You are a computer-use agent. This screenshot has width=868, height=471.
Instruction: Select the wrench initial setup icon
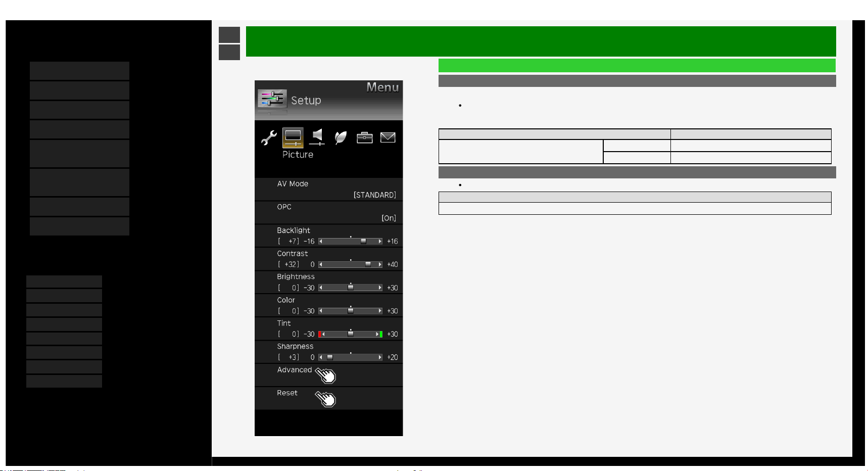pos(269,137)
